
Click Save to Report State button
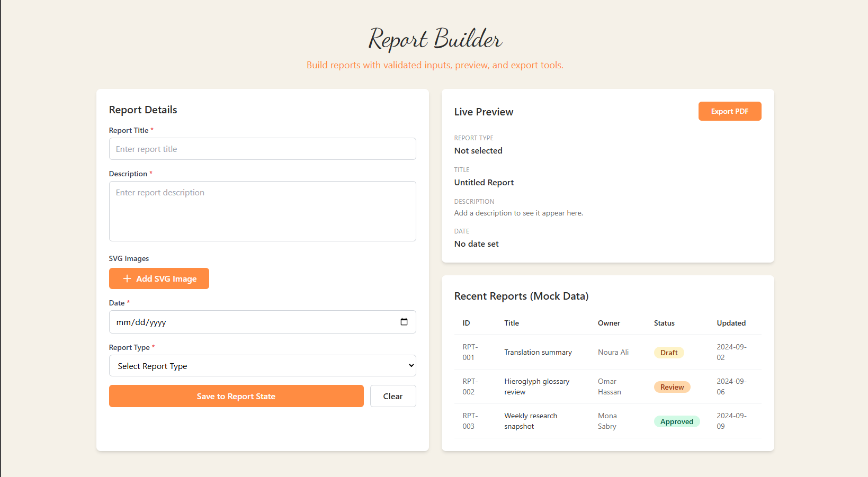click(x=236, y=396)
